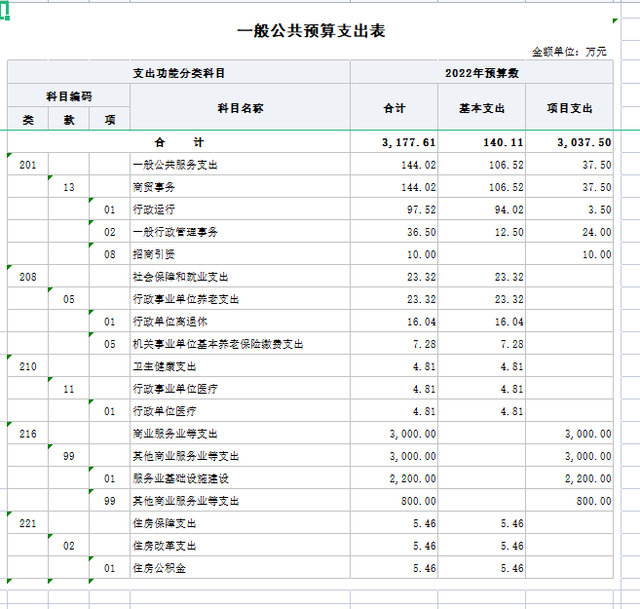Click category code 201 cell

click(28, 165)
